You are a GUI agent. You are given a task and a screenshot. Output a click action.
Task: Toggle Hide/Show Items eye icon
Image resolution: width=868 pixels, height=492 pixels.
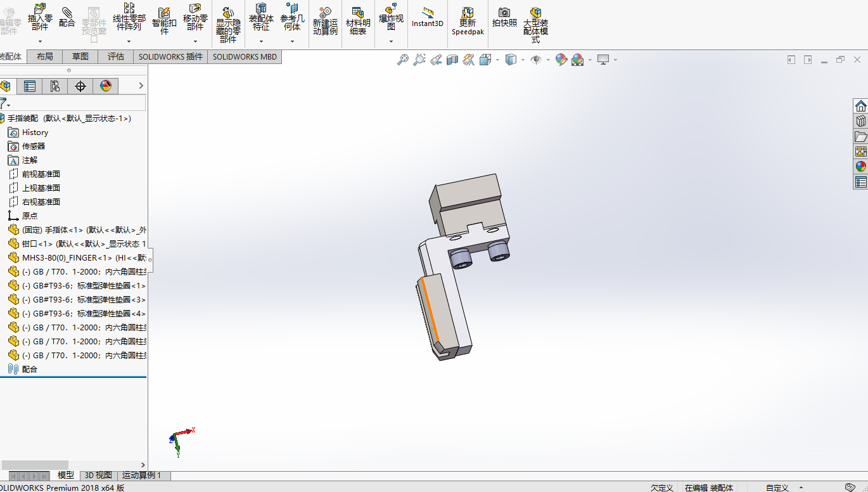coord(536,60)
